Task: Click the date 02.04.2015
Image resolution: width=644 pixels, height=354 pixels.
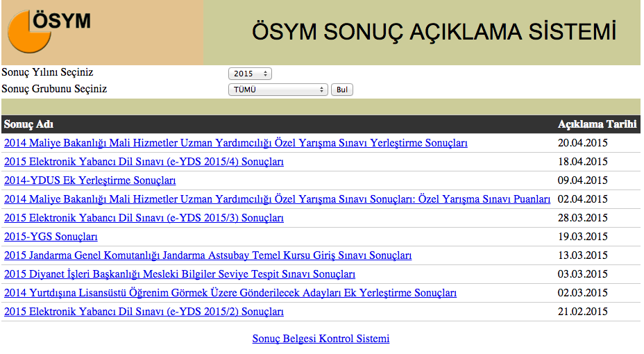Action: [582, 199]
